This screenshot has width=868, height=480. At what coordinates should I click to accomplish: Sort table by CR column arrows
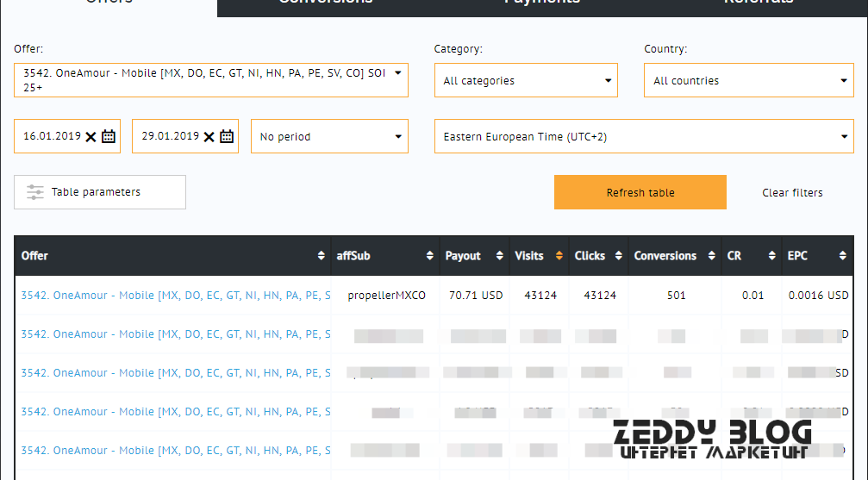click(x=771, y=256)
